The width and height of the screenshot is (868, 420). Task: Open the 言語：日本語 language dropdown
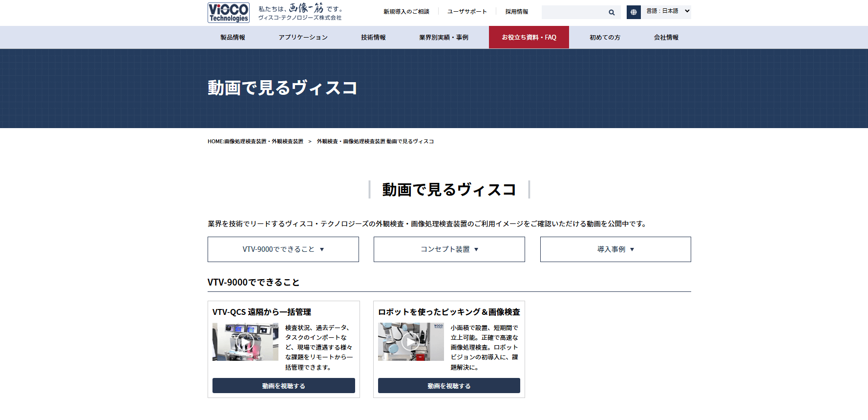[667, 11]
